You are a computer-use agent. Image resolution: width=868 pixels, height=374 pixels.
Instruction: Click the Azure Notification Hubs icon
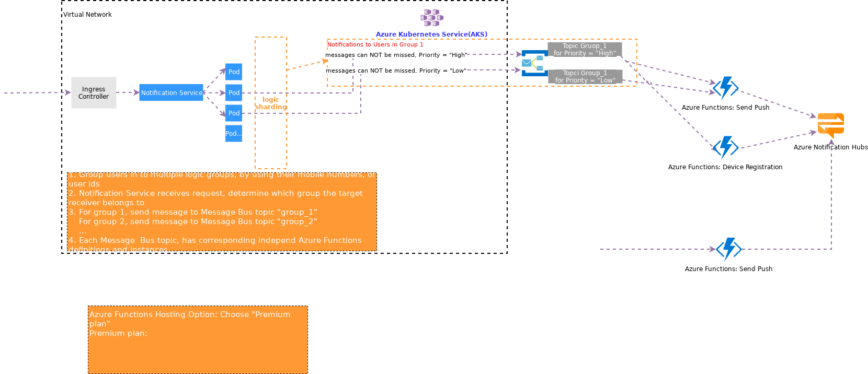point(831,126)
